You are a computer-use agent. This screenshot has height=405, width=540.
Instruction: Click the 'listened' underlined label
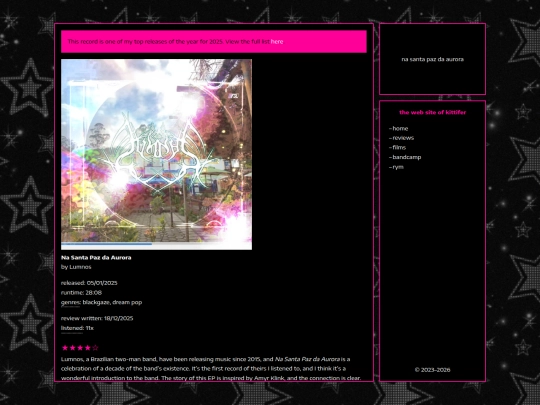72,328
